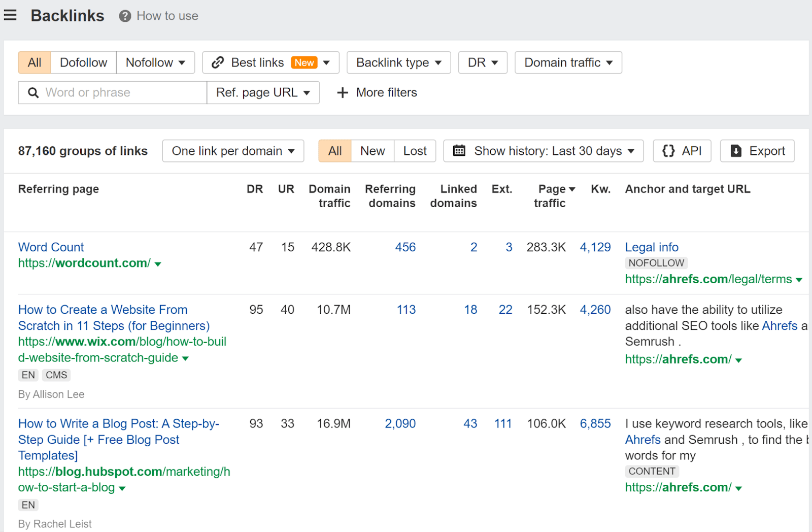Click the 4,129 keywords link
The height and width of the screenshot is (532, 812).
595,247
